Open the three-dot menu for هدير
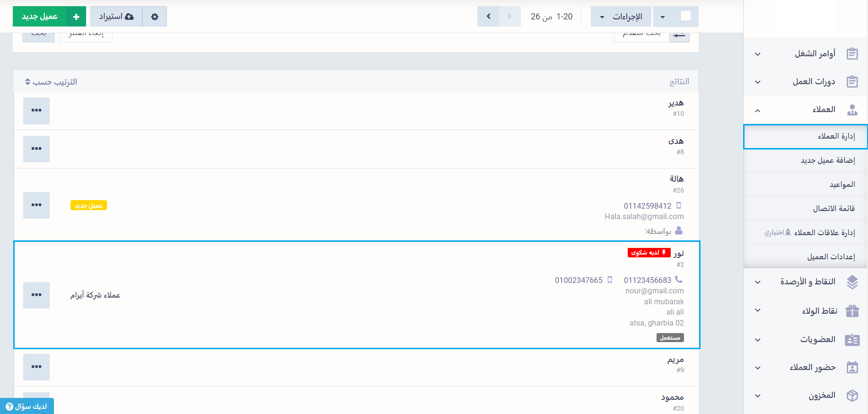Viewport: 868px width, 414px height. coord(36,111)
